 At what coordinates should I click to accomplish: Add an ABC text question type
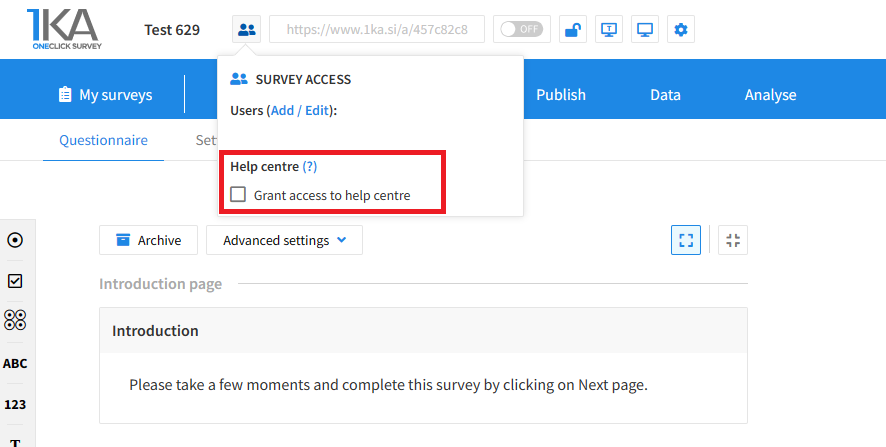[x=15, y=363]
